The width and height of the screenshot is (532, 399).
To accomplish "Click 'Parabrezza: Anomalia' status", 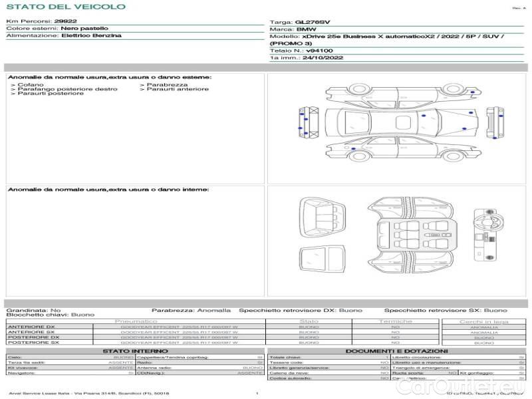I will pos(191,310).
